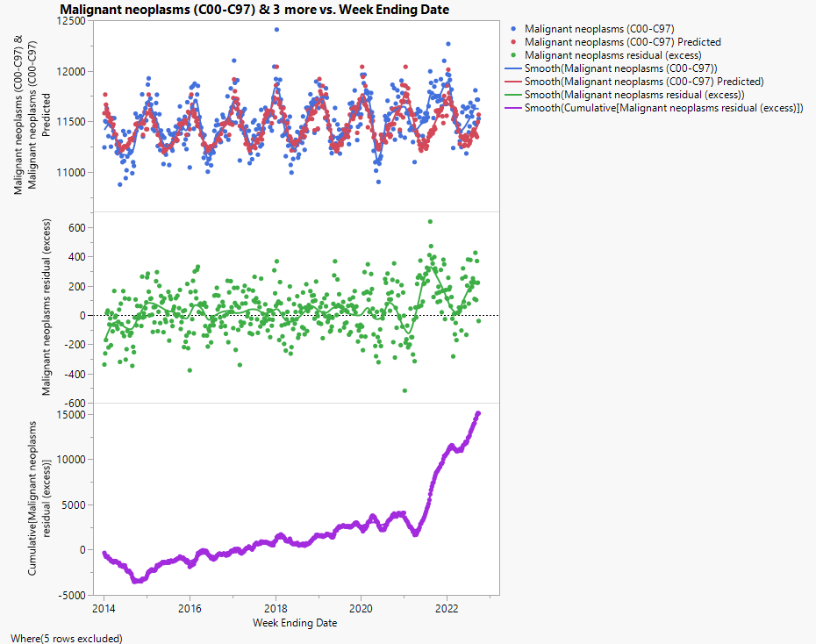The width and height of the screenshot is (816, 644).
Task: Pick the green dot legend marker for residual (excess)
Action: 513,55
